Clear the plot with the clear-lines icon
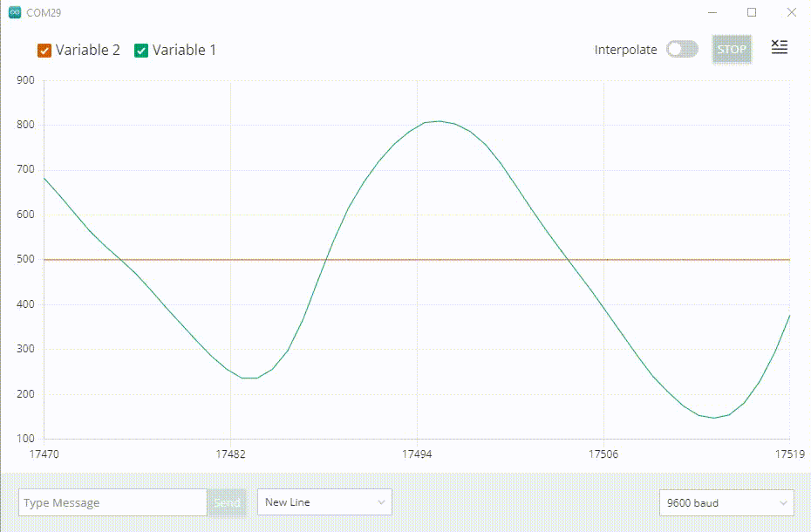 (x=779, y=48)
